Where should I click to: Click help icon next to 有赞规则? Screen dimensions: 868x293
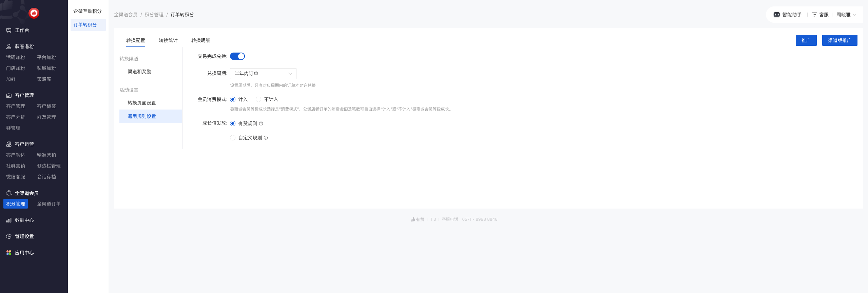[261, 123]
